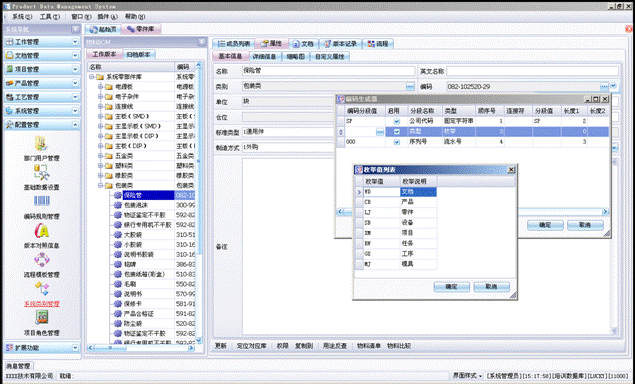Switch to the 归档版本 tab
635x384 pixels.
pyautogui.click(x=139, y=54)
